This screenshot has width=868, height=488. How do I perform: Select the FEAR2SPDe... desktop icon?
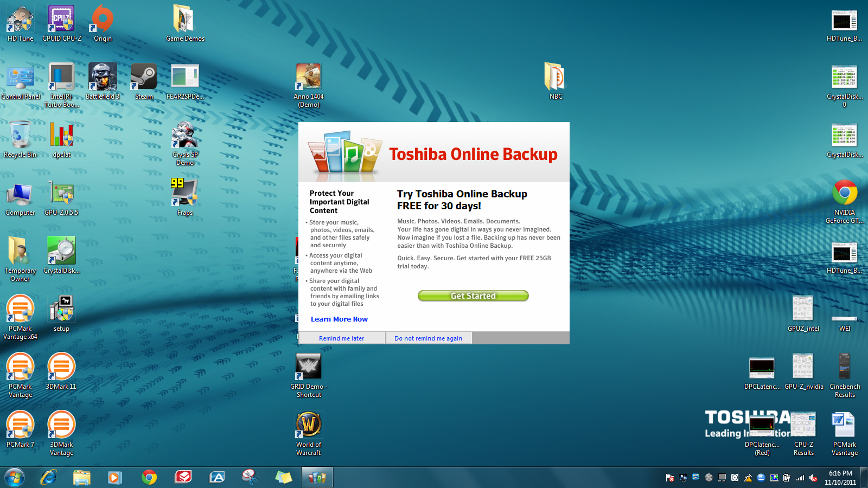[185, 81]
